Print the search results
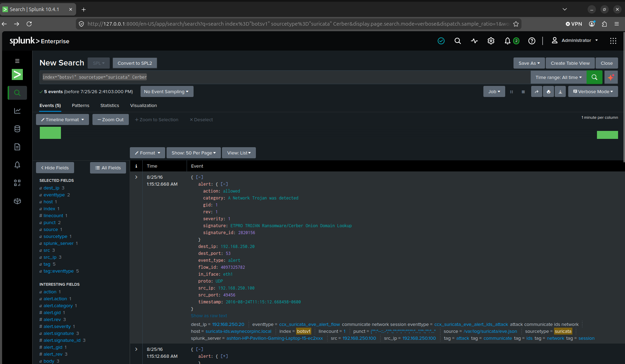Screen dimensions: 625x364 (548, 91)
